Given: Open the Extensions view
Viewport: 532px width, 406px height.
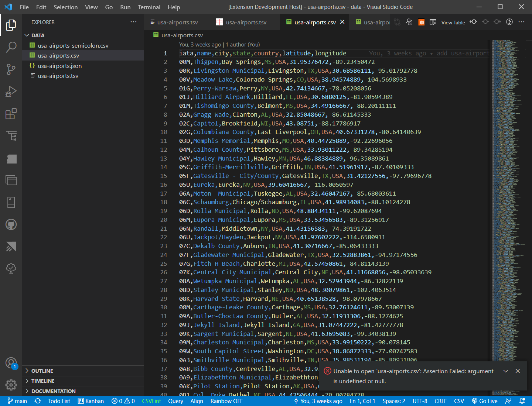Looking at the screenshot, I should (11, 114).
